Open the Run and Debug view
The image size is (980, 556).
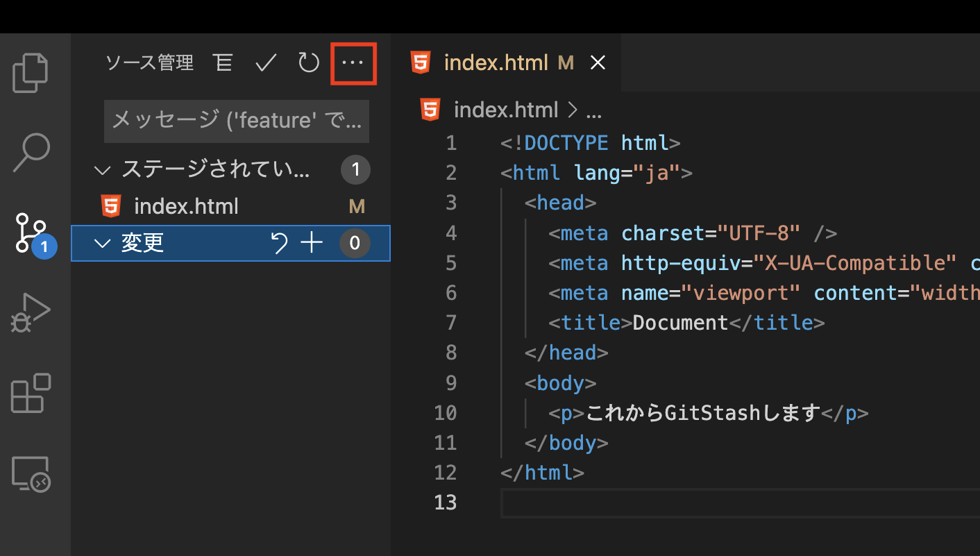31,313
